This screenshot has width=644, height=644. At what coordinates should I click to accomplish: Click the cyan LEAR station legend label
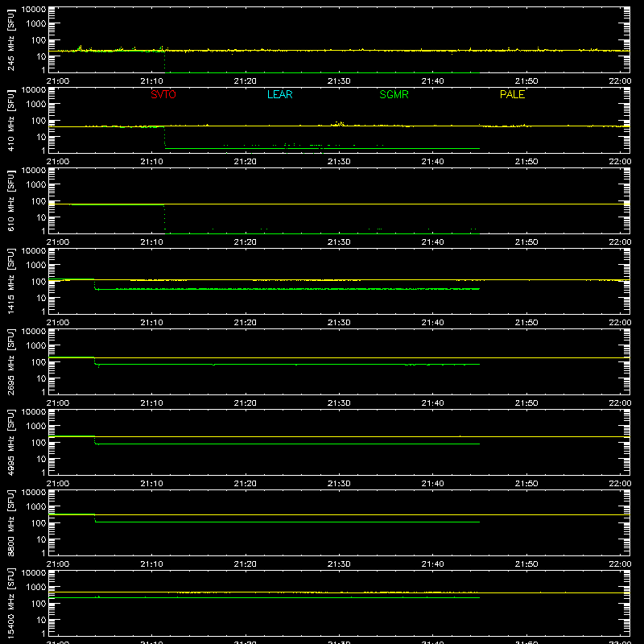click(279, 94)
